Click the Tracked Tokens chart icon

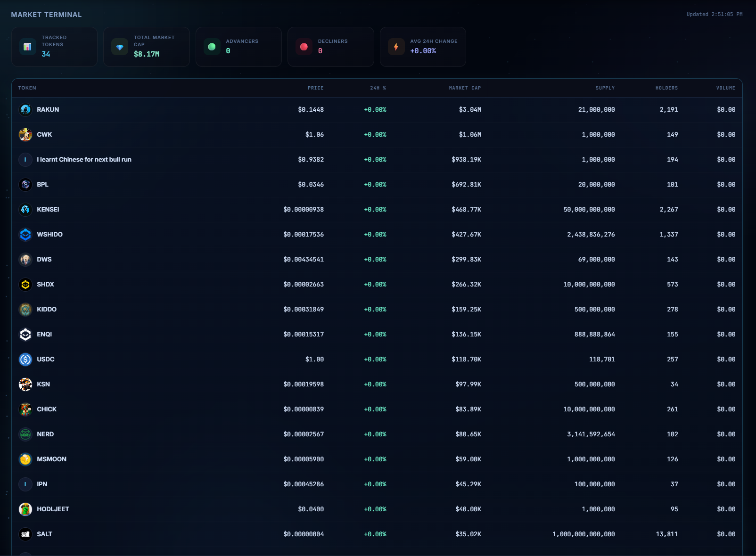point(27,46)
